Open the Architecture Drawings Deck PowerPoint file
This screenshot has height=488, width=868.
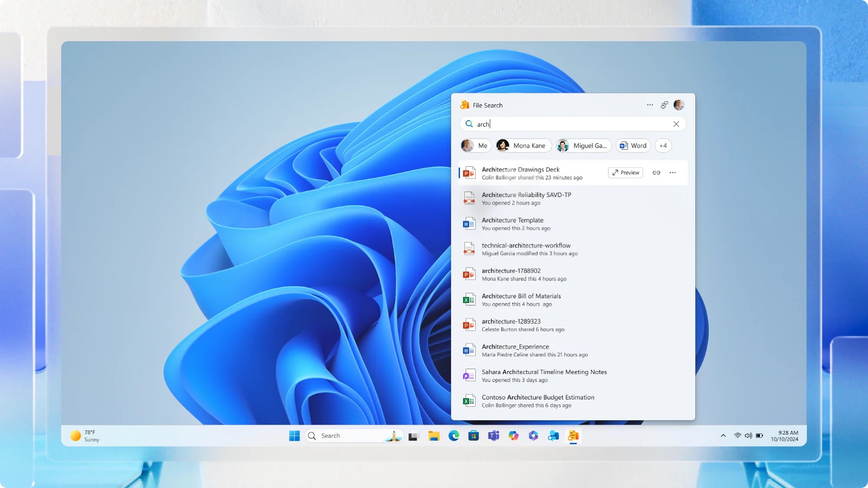[520, 169]
